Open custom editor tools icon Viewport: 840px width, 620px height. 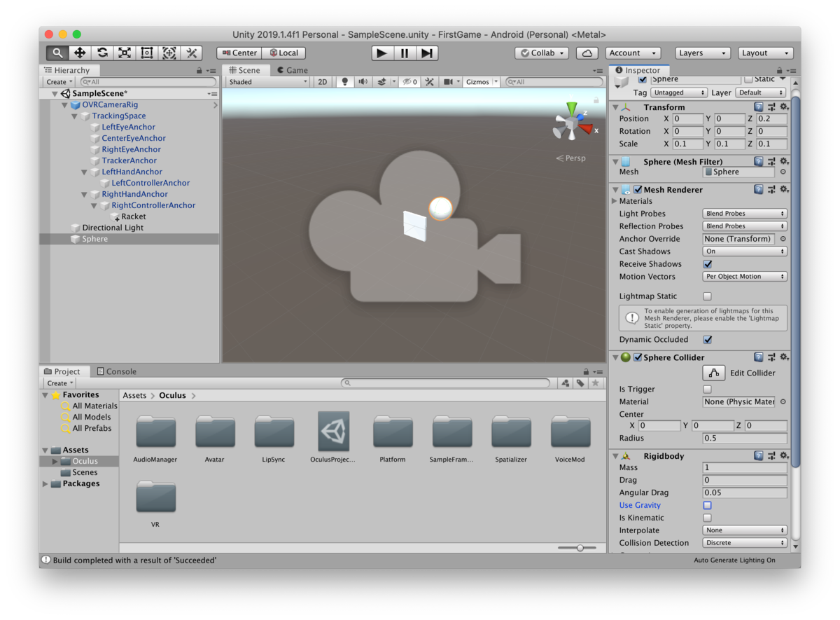(x=191, y=53)
